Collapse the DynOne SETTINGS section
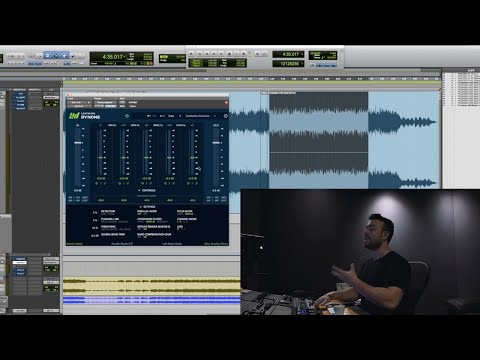The width and height of the screenshot is (480, 360). click(x=147, y=207)
